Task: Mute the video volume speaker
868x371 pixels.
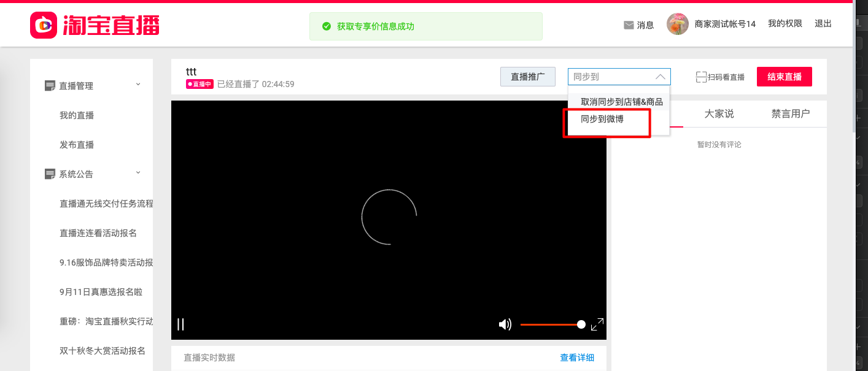Action: (x=505, y=324)
